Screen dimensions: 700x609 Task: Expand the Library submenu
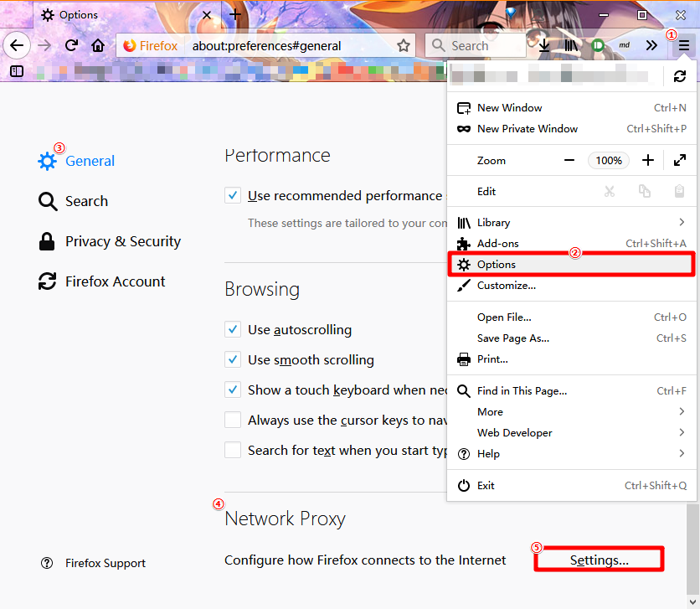[x=571, y=222]
